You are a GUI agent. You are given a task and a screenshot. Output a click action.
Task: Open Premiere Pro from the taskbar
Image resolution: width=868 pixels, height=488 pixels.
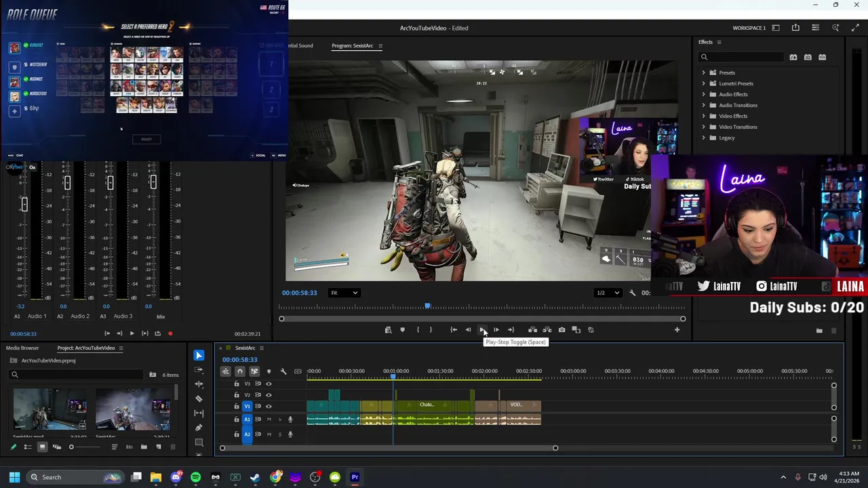pyautogui.click(x=355, y=477)
